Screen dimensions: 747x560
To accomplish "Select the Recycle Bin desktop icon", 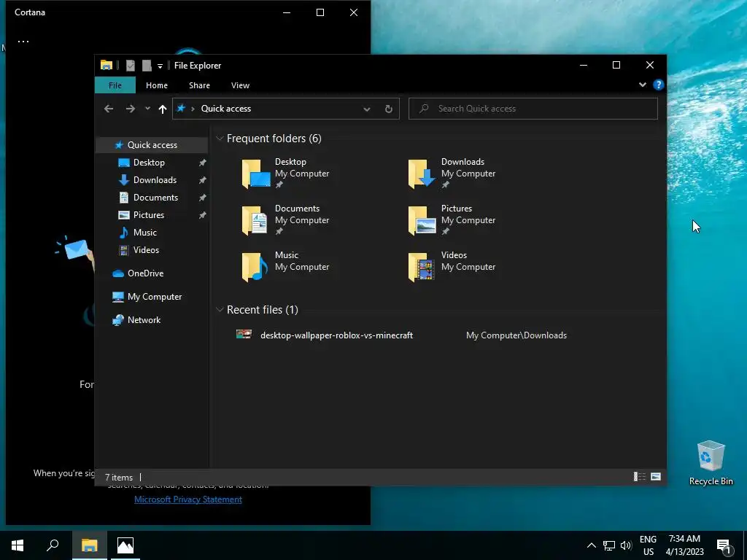I will click(x=711, y=463).
